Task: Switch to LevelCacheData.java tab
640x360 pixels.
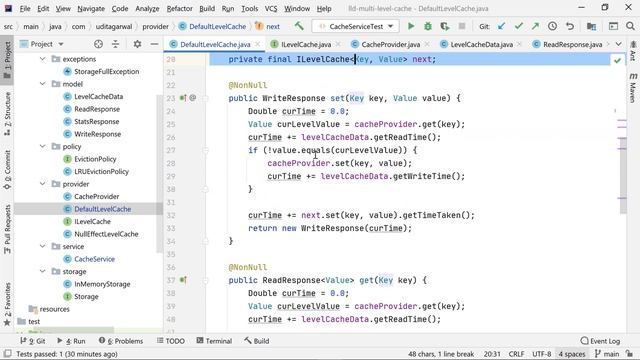Action: point(482,44)
